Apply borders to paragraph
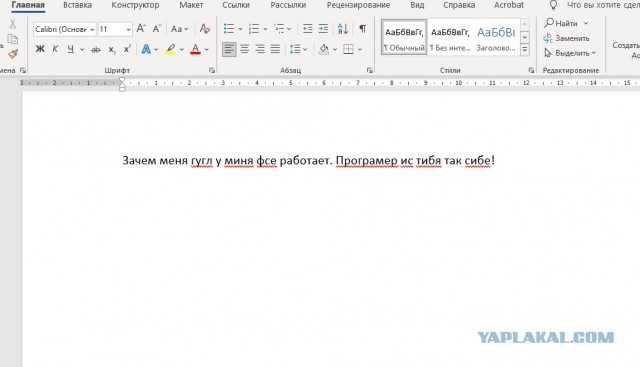Viewport: 640px width, 367px height. pos(348,49)
